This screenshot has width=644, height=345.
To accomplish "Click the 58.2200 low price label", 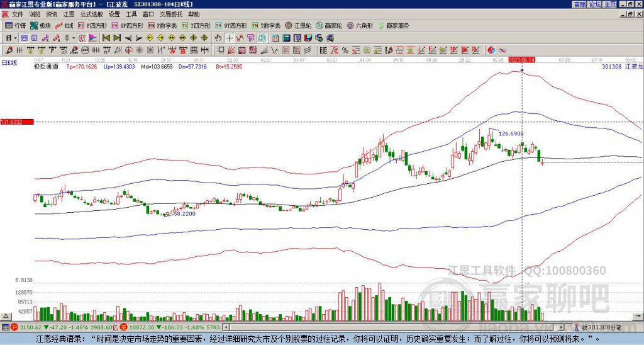I will coord(184,214).
